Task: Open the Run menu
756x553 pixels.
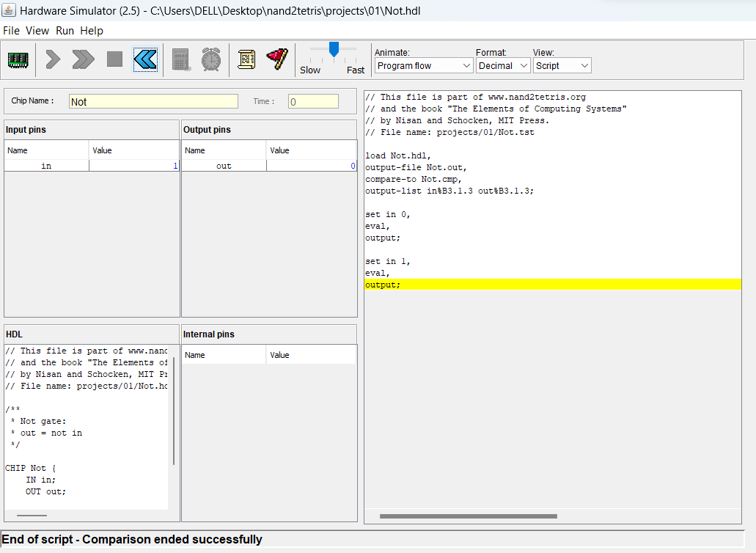Action: pos(65,31)
